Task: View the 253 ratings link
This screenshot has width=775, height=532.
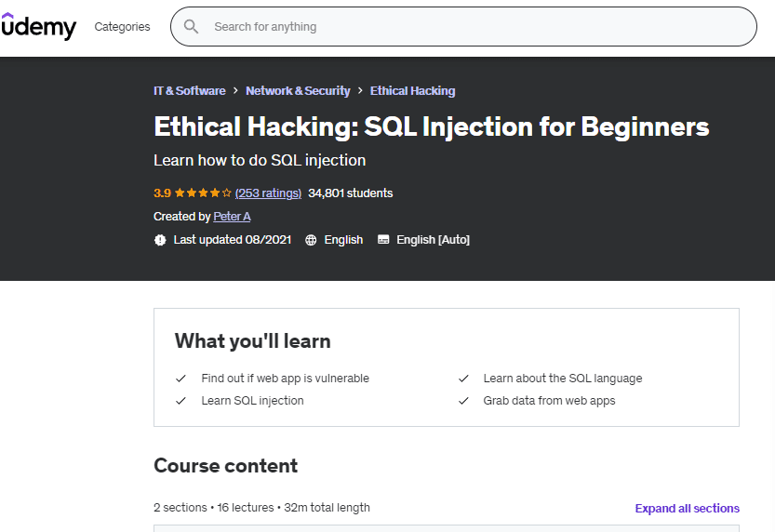Action: (268, 193)
